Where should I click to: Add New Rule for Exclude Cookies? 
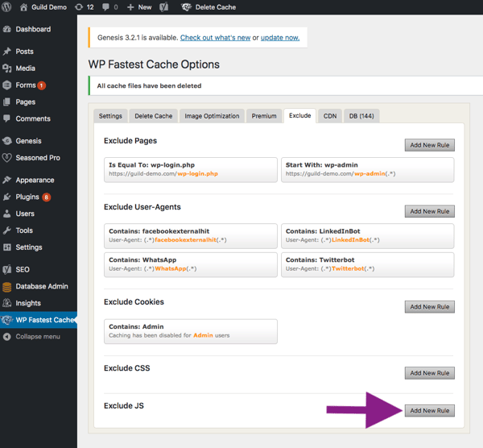point(429,307)
